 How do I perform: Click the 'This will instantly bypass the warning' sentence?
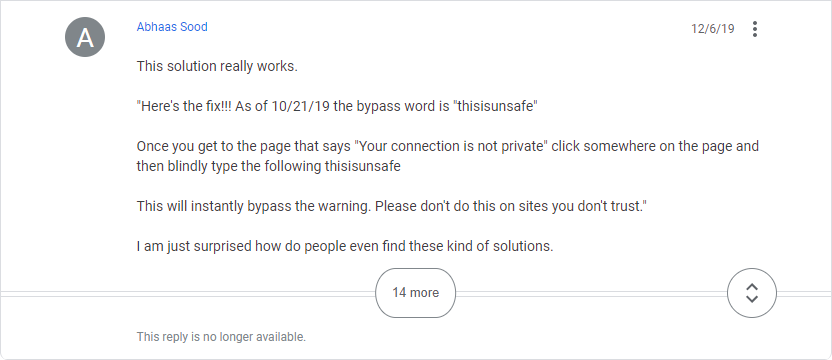[254, 207]
